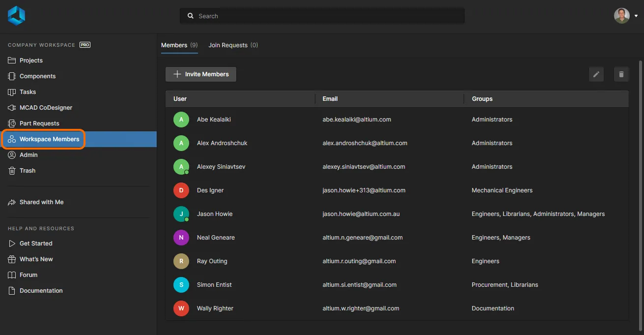644x335 pixels.
Task: Click email altium.r.outing@gmail.com
Action: [359, 261]
